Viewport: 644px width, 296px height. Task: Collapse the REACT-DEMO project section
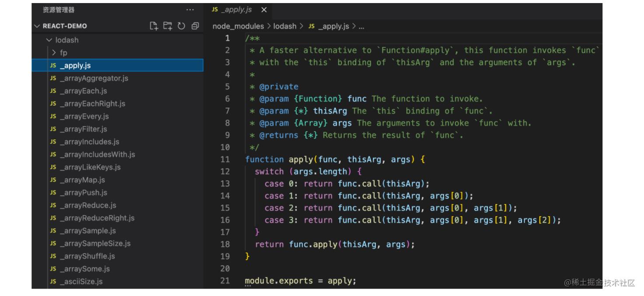37,26
